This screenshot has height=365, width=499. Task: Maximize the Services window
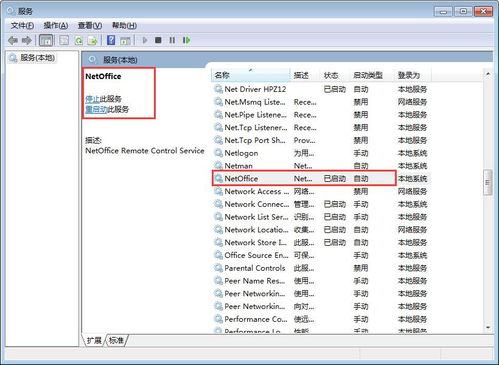coord(463,12)
